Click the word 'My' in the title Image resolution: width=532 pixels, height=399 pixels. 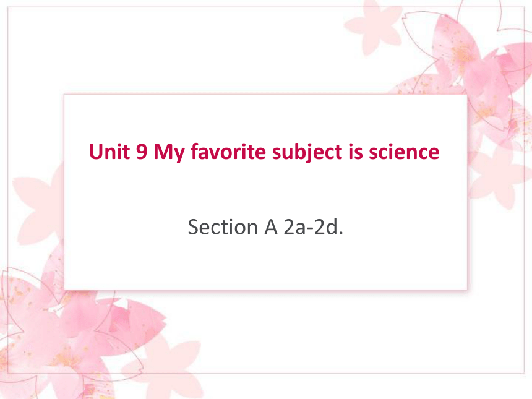click(169, 153)
